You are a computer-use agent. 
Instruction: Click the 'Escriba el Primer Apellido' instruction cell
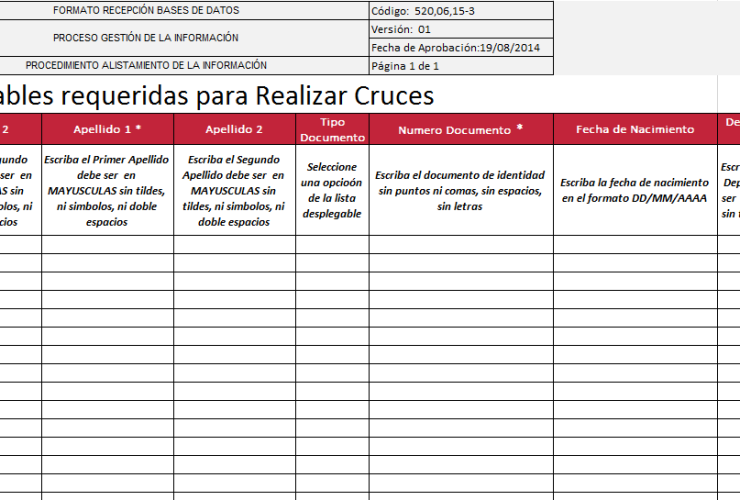pos(108,190)
